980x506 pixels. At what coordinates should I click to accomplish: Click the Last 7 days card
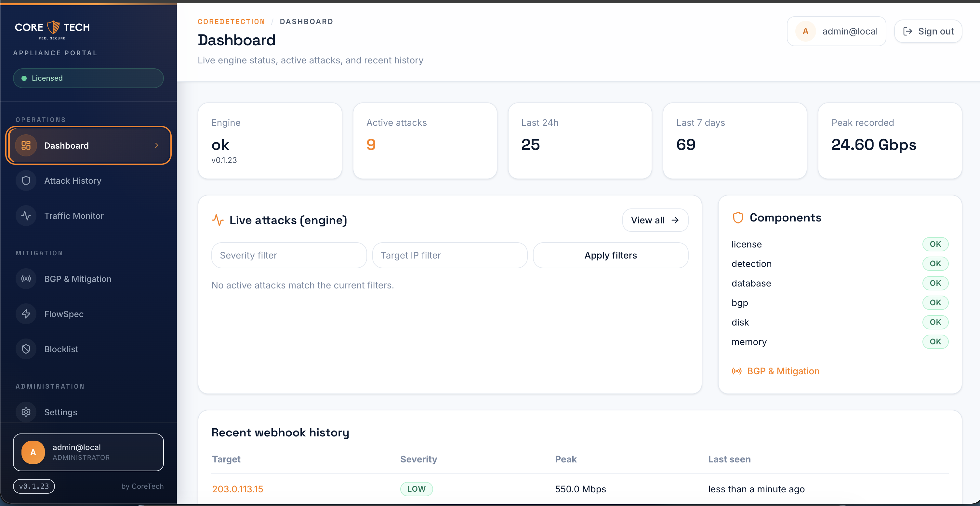pos(735,141)
